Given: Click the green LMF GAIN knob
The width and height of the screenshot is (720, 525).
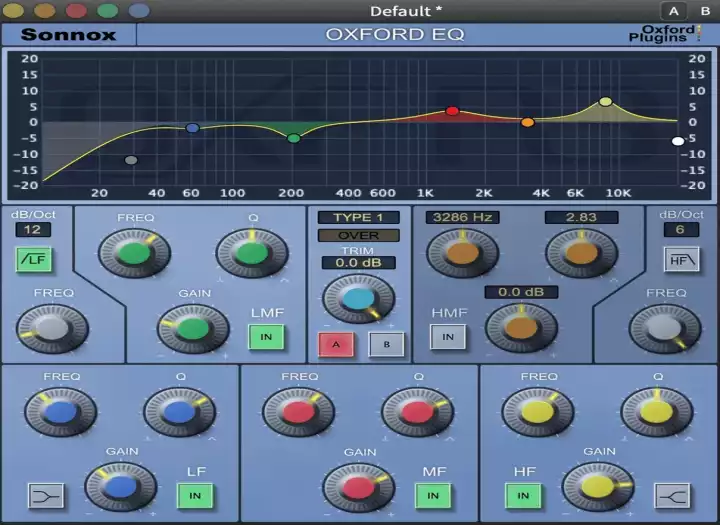Looking at the screenshot, I should pyautogui.click(x=193, y=329).
